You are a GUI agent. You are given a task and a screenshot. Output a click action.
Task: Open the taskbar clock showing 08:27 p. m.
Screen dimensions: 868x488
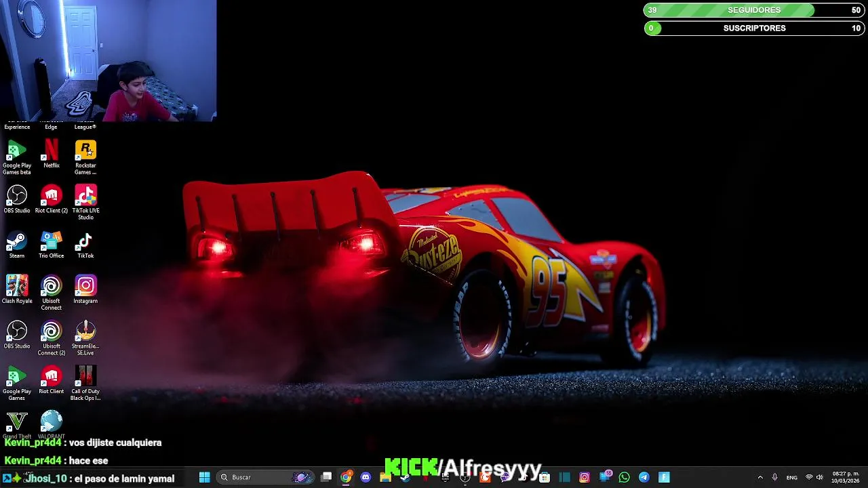(x=846, y=477)
